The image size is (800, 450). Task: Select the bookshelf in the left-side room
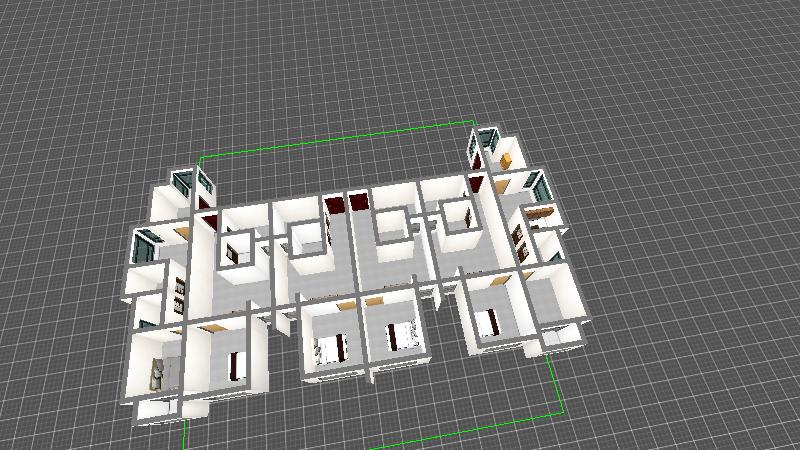(x=180, y=293)
